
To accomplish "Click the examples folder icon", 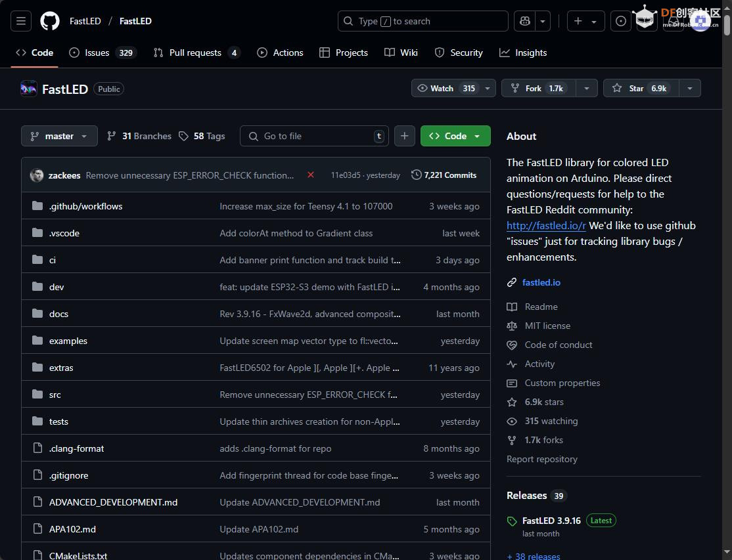I will pos(37,340).
